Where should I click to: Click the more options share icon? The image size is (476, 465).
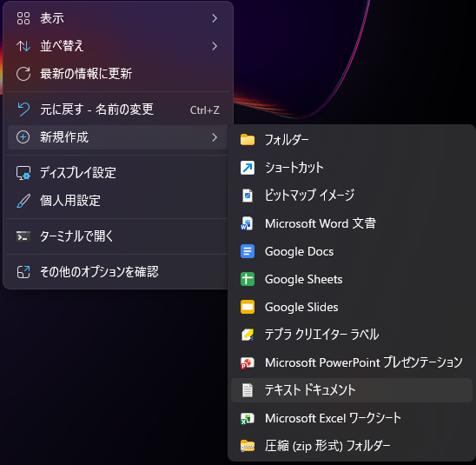coord(23,272)
